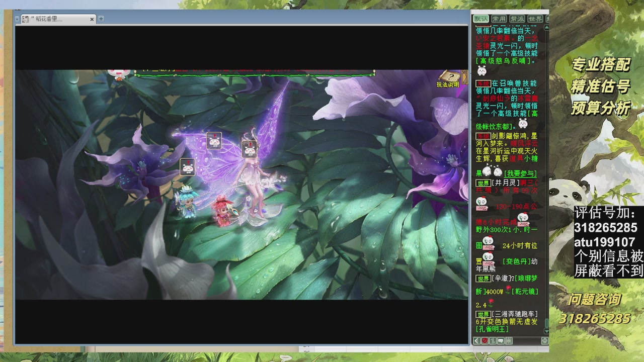Screen dimensions: 644x362
Task: Click the red rose emoji after 4000W
Action: pyautogui.click(x=508, y=290)
